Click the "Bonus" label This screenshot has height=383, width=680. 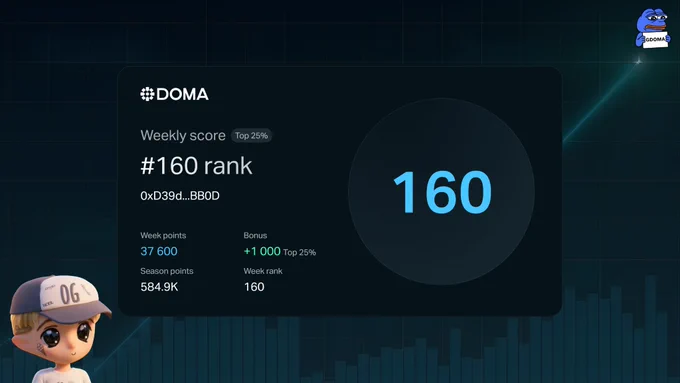(x=255, y=236)
